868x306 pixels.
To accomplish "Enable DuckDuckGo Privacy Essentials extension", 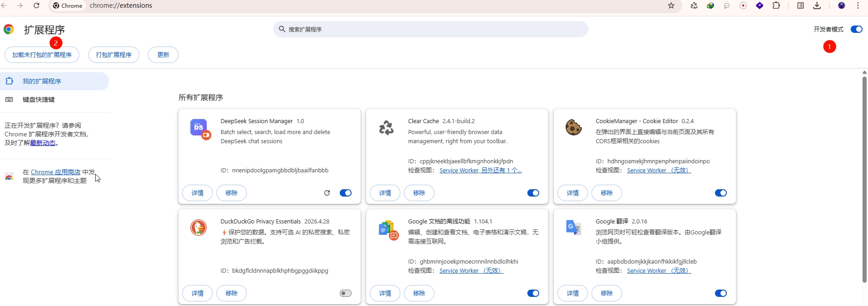I will [346, 293].
